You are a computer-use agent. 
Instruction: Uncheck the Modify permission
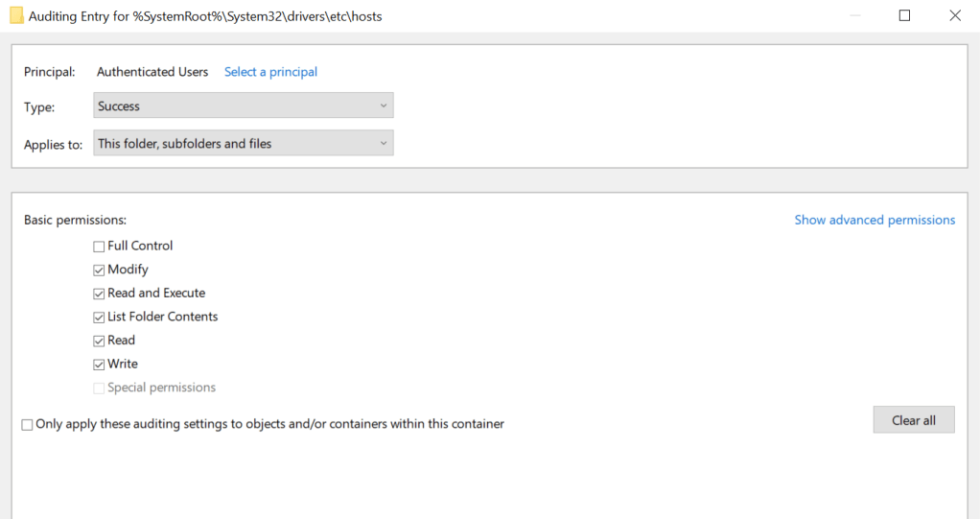tap(99, 271)
